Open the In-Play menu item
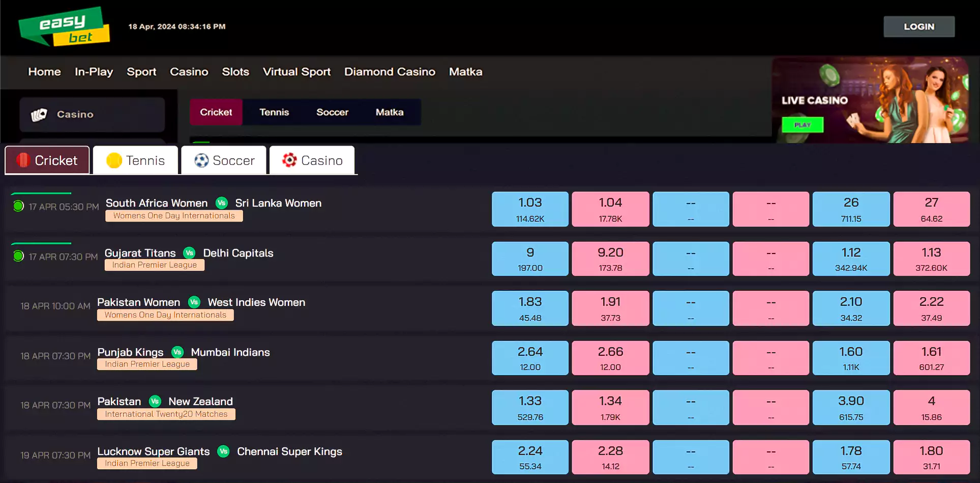This screenshot has height=483, width=980. click(94, 72)
